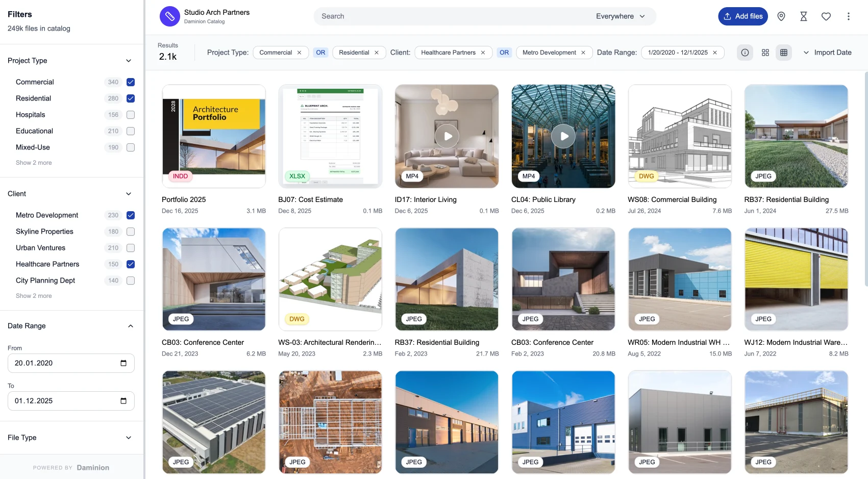
Task: Remove the Healthcare Partners filter chip
Action: pos(483,53)
